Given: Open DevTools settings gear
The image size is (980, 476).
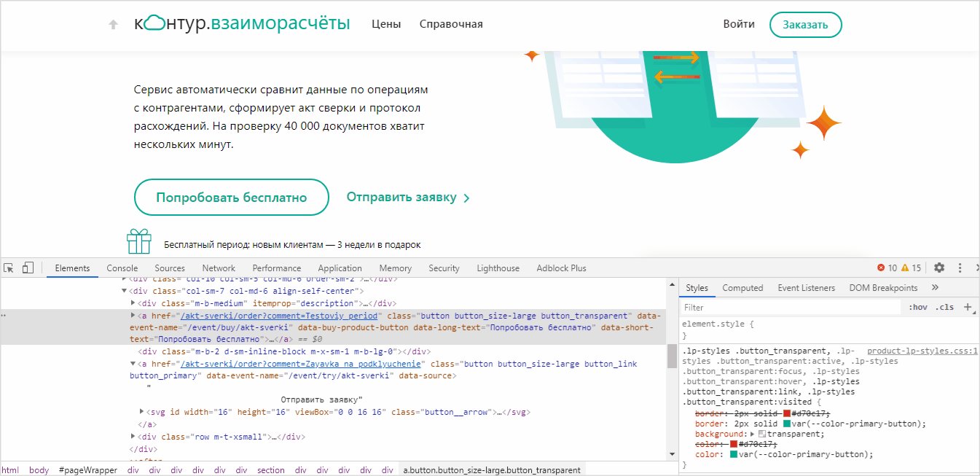Looking at the screenshot, I should 939,268.
